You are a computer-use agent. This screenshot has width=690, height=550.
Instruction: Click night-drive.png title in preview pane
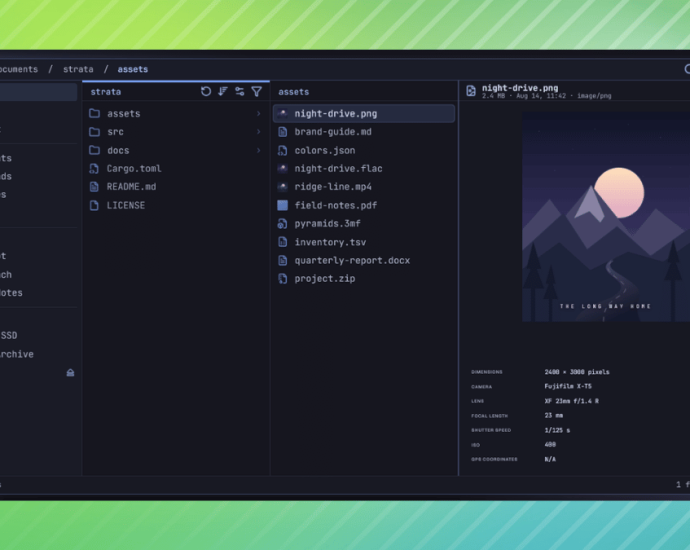(x=520, y=88)
